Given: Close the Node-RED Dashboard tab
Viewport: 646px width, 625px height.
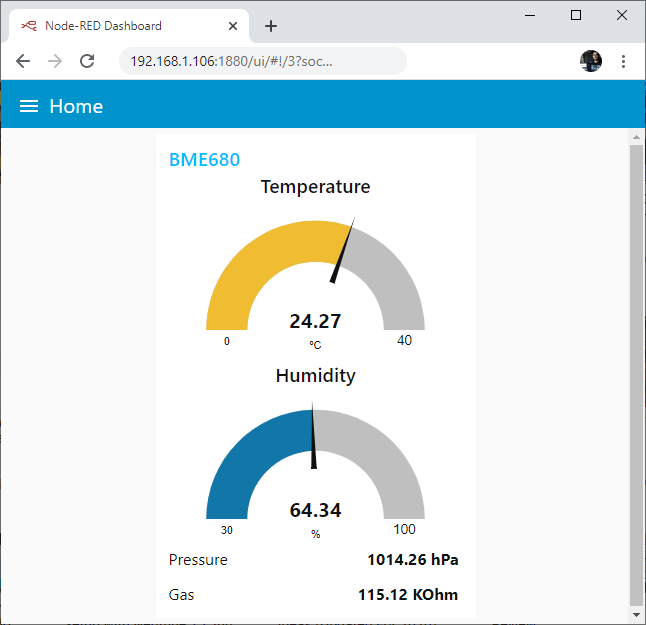Looking at the screenshot, I should click(x=233, y=26).
